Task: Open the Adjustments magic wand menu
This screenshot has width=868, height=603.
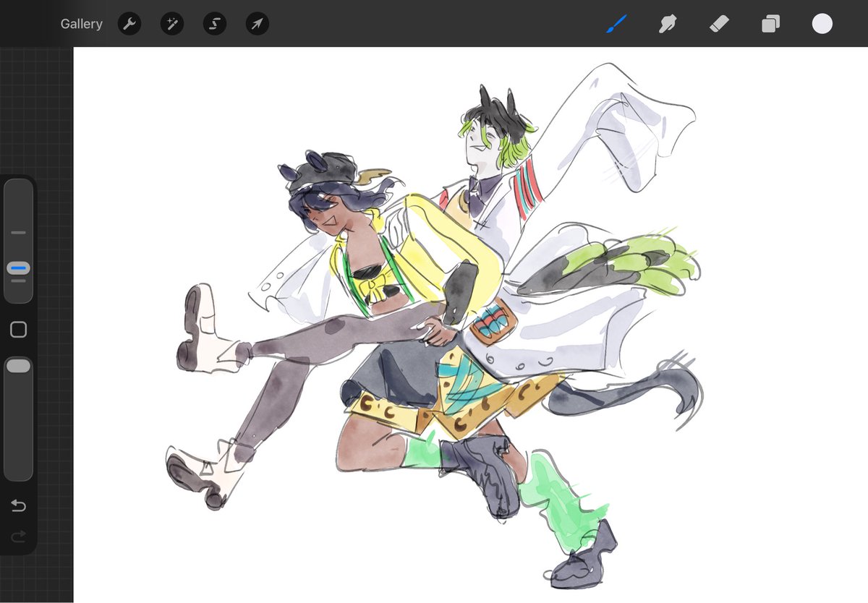Action: click(x=172, y=24)
